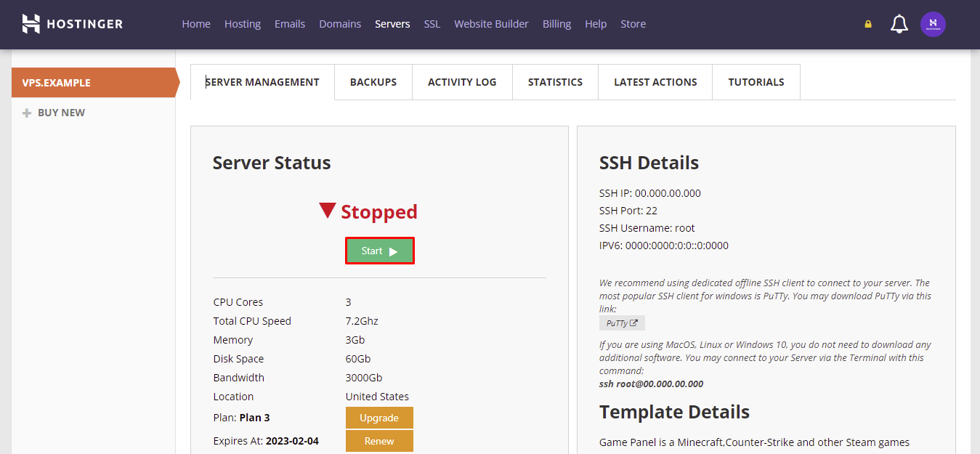This screenshot has height=454, width=980.
Task: Select Servers in the top navigation
Action: tap(392, 23)
